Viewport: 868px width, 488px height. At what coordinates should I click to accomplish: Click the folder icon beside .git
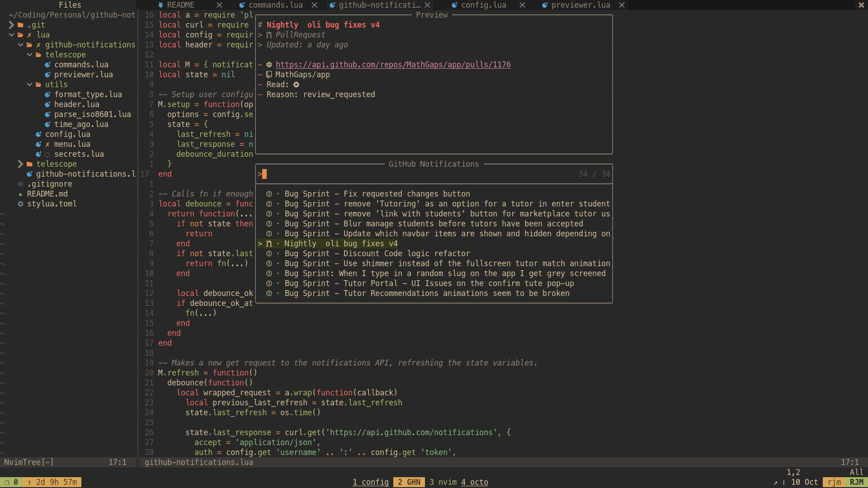click(x=20, y=25)
